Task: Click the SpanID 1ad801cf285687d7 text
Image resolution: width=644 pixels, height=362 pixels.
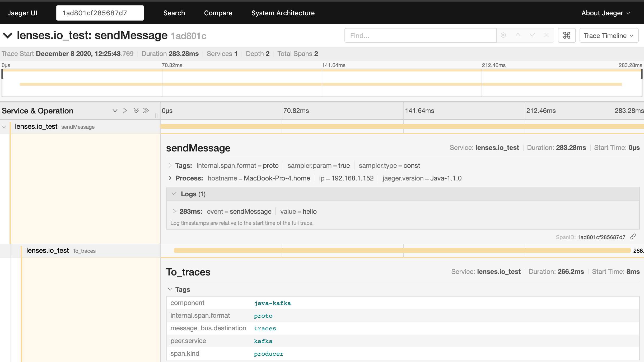Action: click(x=601, y=237)
